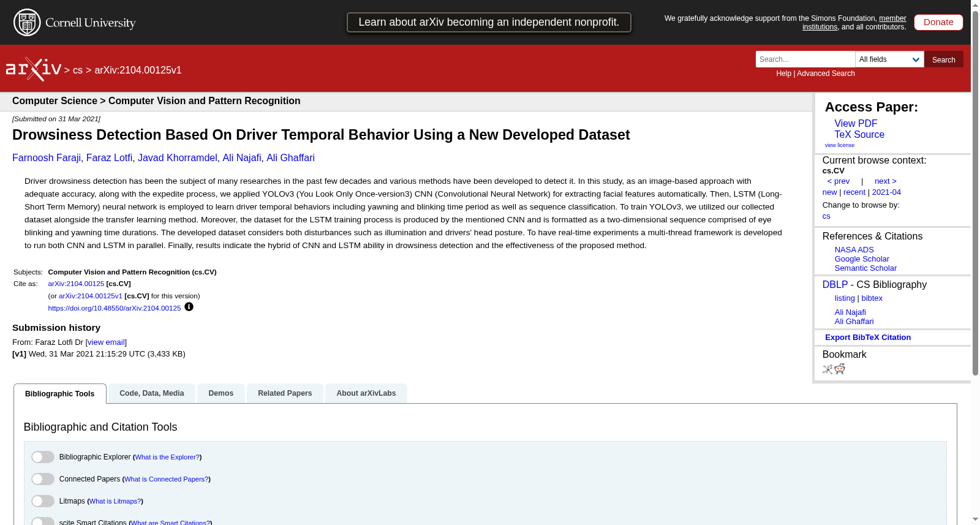Image resolution: width=980 pixels, height=525 pixels.
Task: Go to the prev paper link
Action: (838, 181)
